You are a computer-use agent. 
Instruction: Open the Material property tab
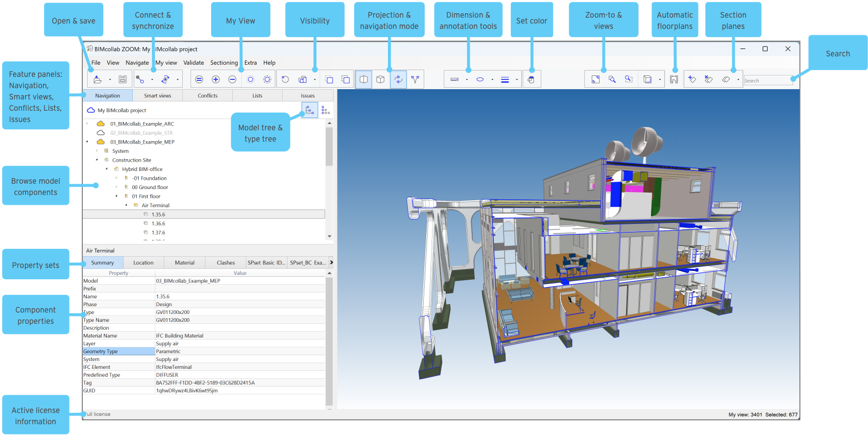[185, 263]
